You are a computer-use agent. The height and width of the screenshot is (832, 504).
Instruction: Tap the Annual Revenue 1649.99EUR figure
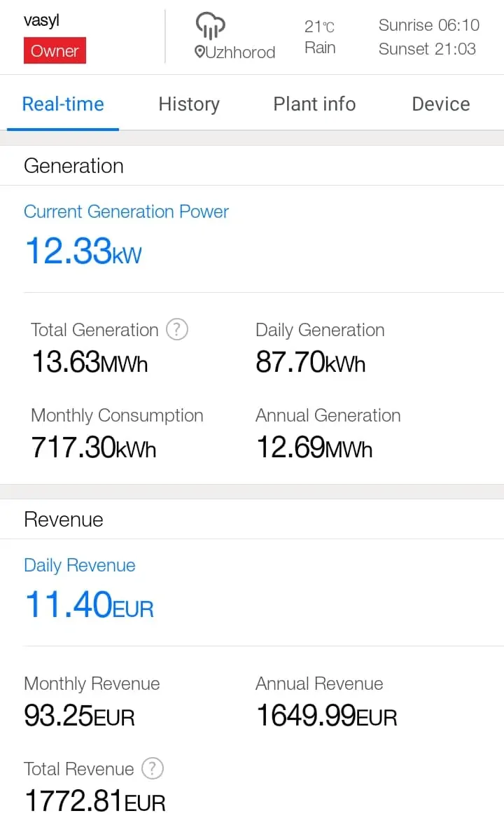tap(326, 716)
